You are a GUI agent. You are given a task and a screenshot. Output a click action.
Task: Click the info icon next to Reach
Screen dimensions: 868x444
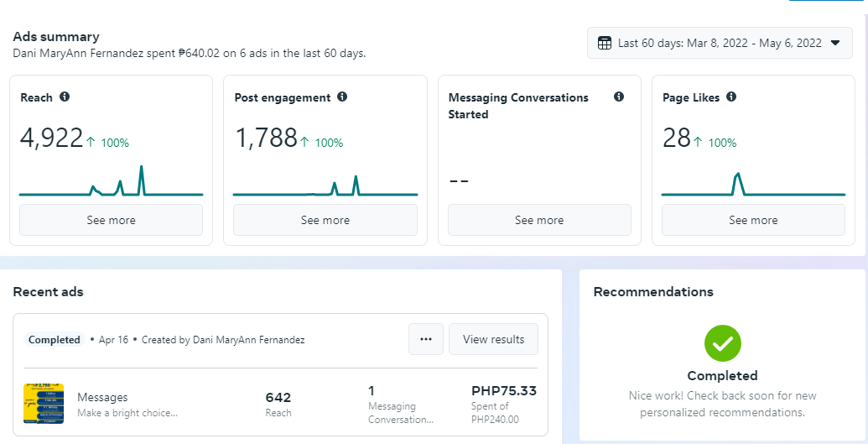pyautogui.click(x=65, y=97)
